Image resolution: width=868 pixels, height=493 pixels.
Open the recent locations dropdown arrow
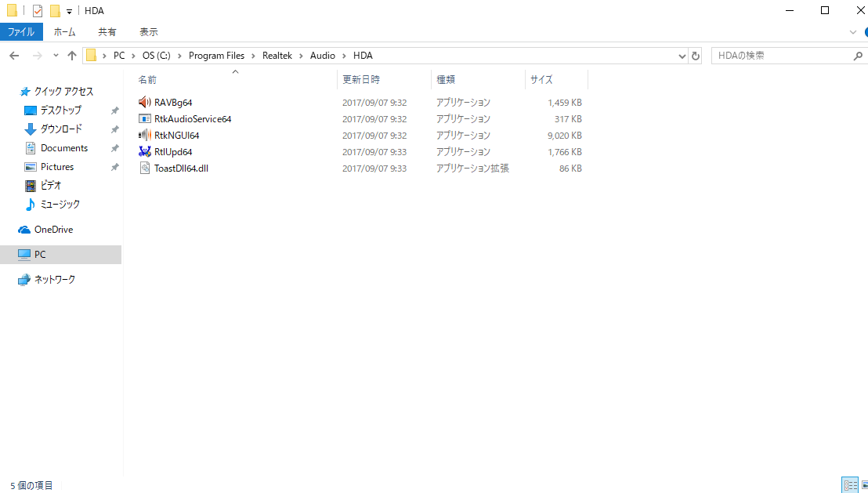pyautogui.click(x=56, y=56)
